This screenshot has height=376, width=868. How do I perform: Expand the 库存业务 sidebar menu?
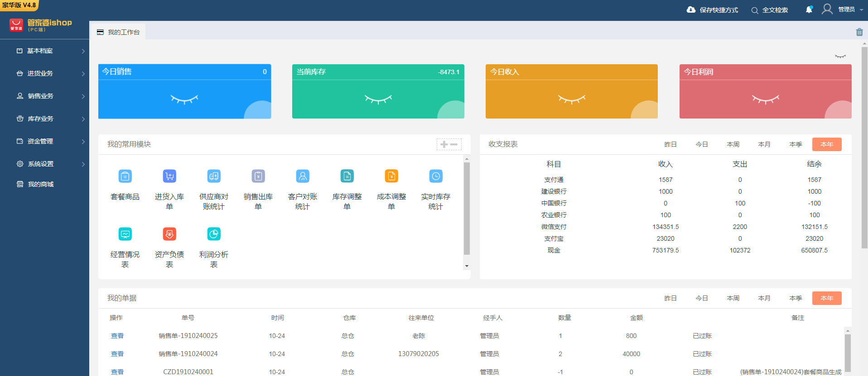(x=45, y=119)
